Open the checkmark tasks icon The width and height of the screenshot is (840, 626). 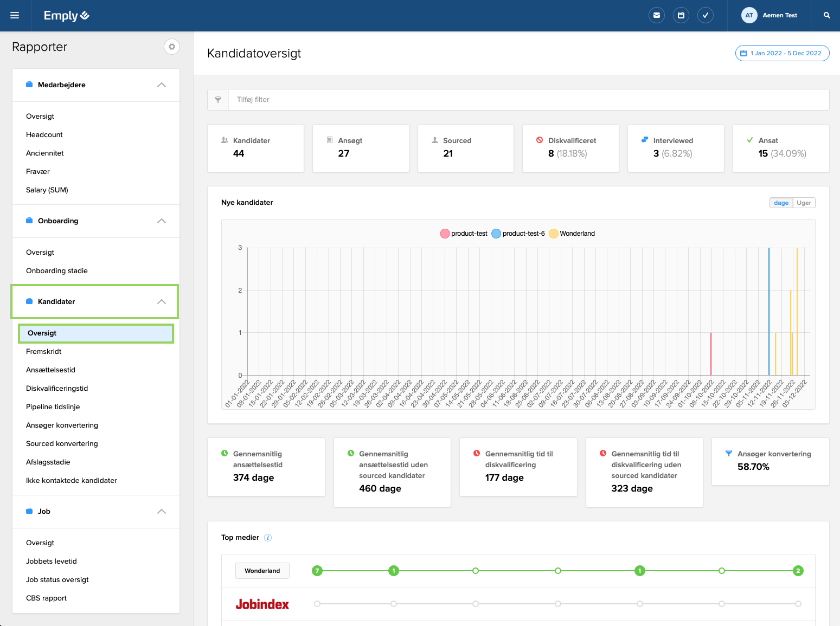(706, 15)
